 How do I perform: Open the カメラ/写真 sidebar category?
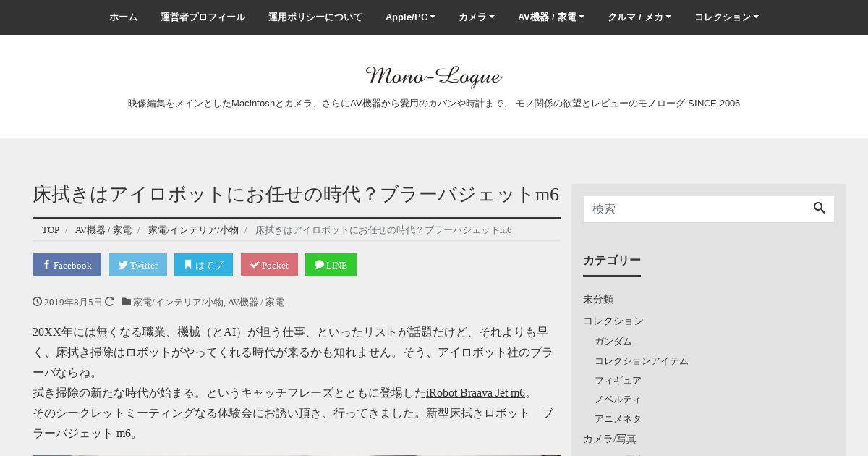pyautogui.click(x=610, y=439)
